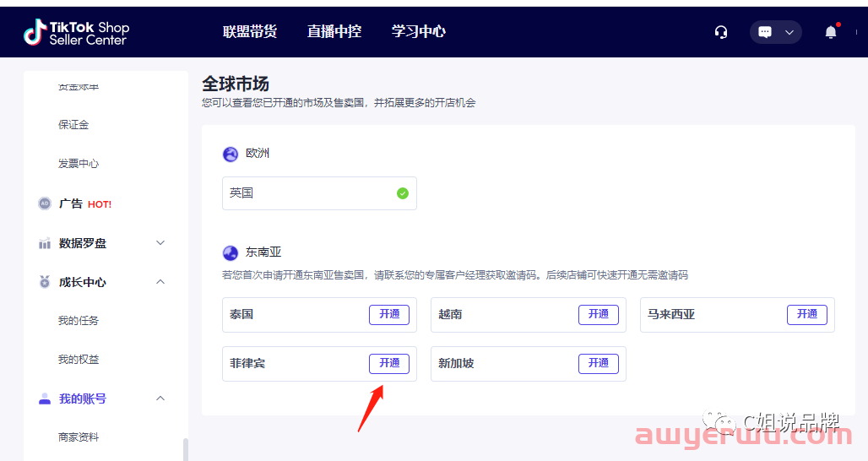Click the green check on 英国
868x461 pixels.
click(403, 193)
